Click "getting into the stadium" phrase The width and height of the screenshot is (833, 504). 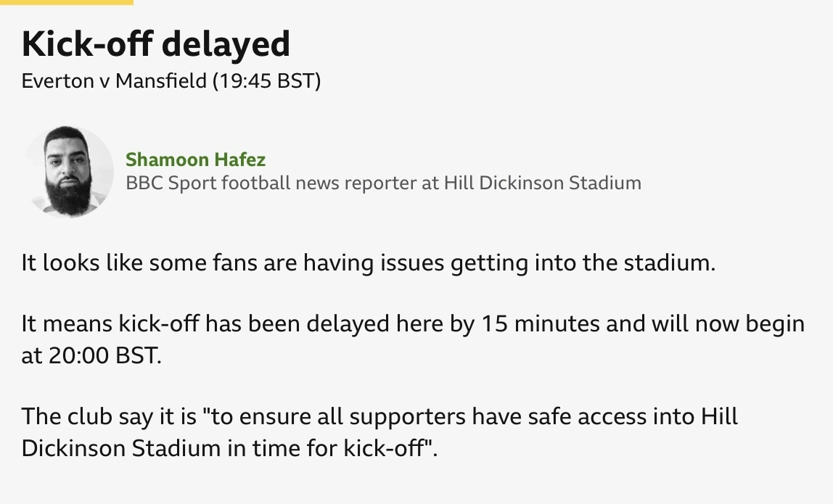pyautogui.click(x=583, y=263)
